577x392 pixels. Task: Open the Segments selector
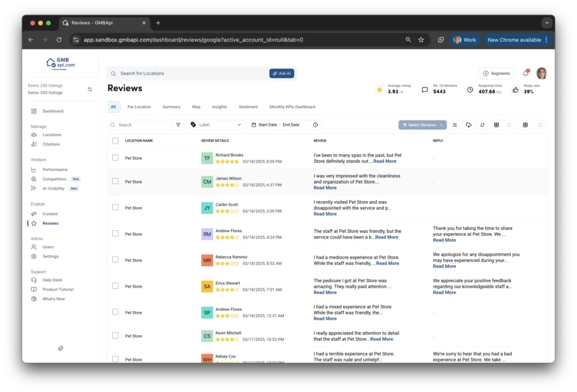[x=496, y=73]
